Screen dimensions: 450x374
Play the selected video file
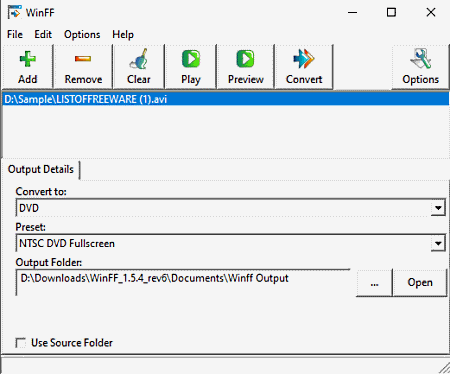click(191, 67)
